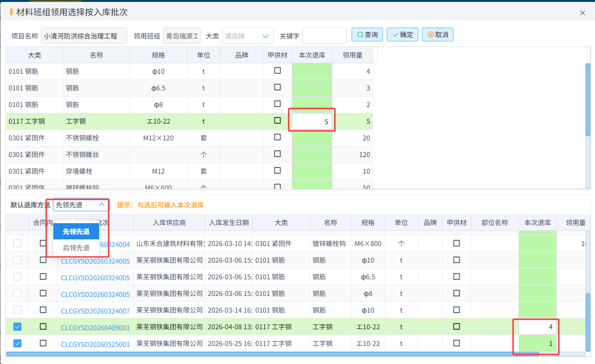Select the 穿墙螺栓 name cell
595x364 pixels.
(x=96, y=171)
